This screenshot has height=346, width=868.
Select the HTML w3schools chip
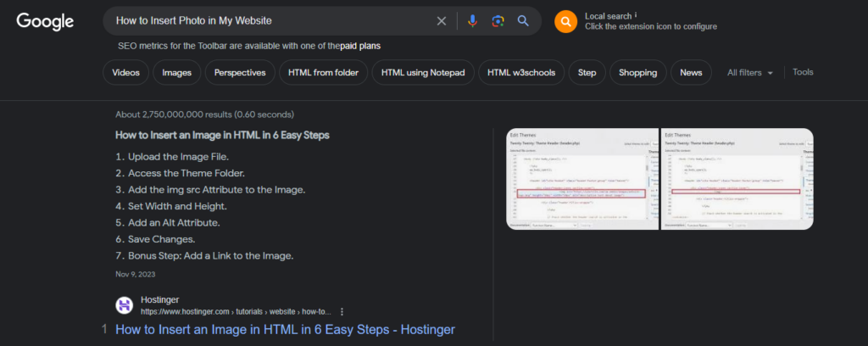click(x=521, y=73)
